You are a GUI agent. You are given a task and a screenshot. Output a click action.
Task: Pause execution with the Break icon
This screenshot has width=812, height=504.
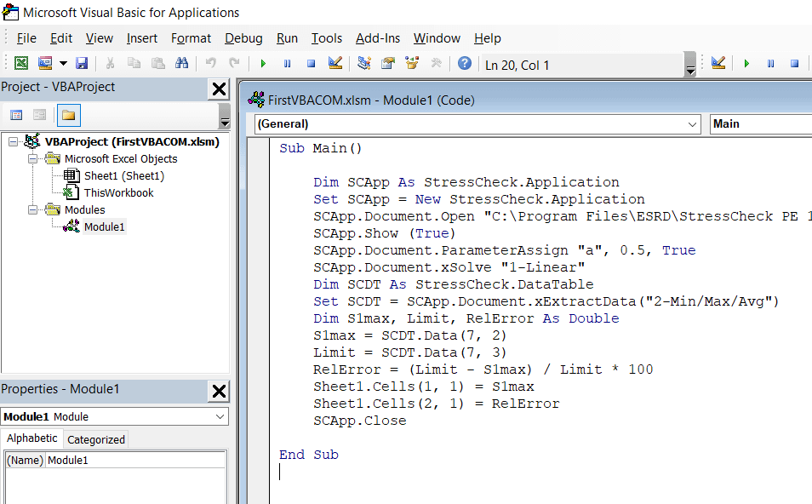point(286,63)
